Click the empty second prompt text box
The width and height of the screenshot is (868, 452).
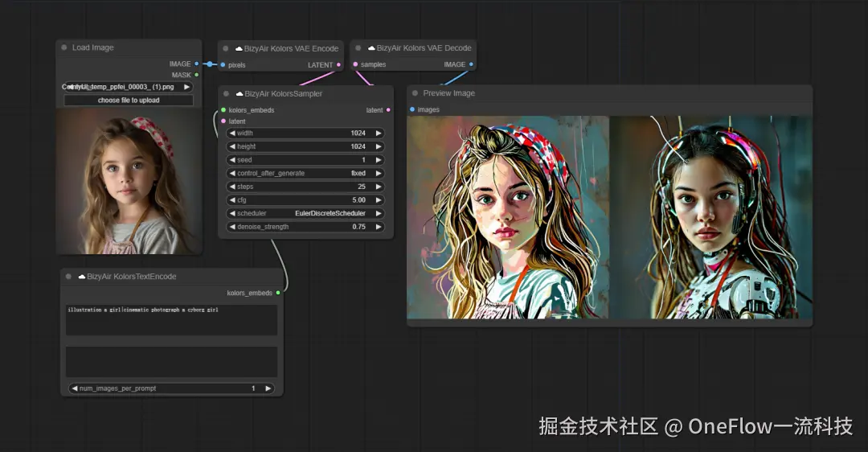[x=172, y=362]
